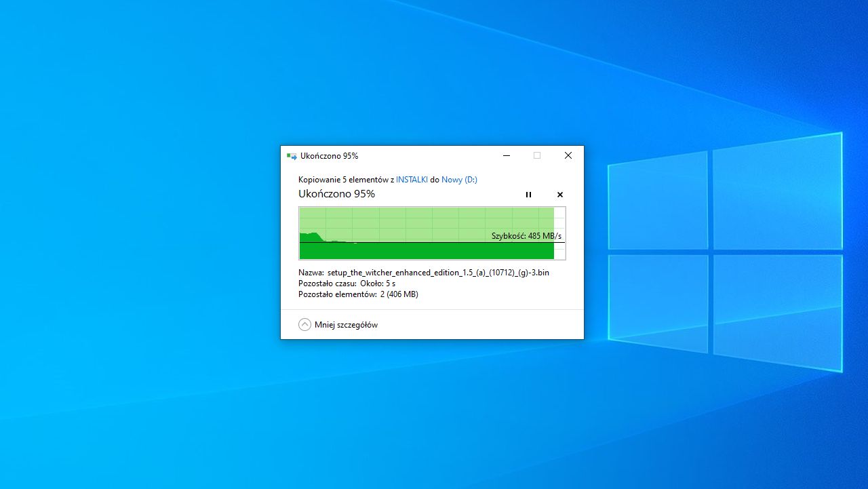868x489 pixels.
Task: Click the copy dialog title bar icon
Action: click(292, 156)
